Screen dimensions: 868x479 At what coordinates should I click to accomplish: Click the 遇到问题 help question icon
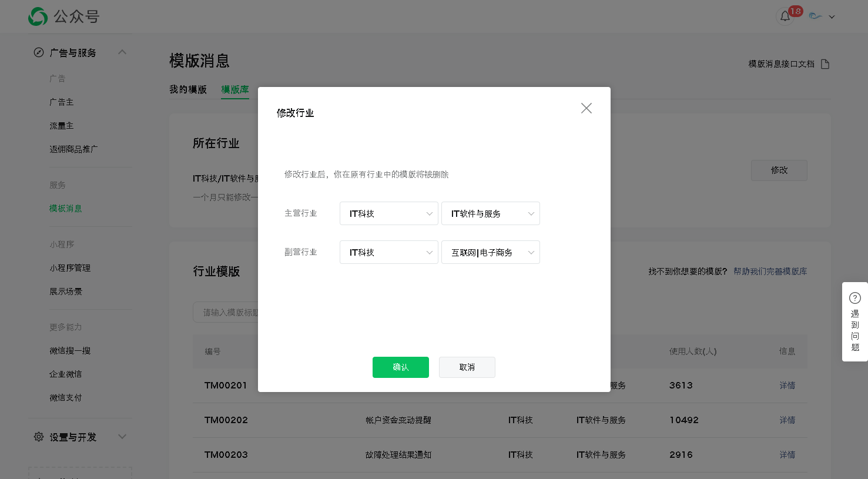point(855,298)
